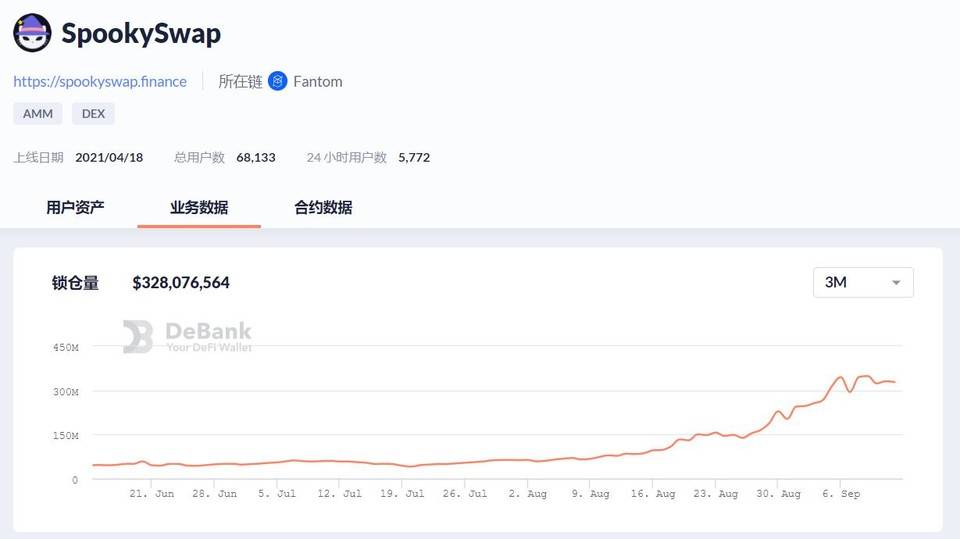Click the 总用户数 label
960x539 pixels.
click(x=200, y=157)
